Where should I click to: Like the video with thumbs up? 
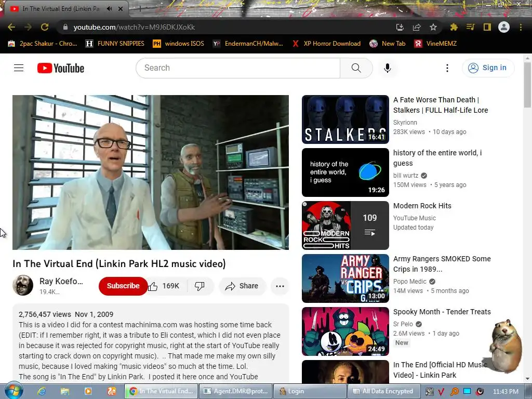(x=165, y=286)
